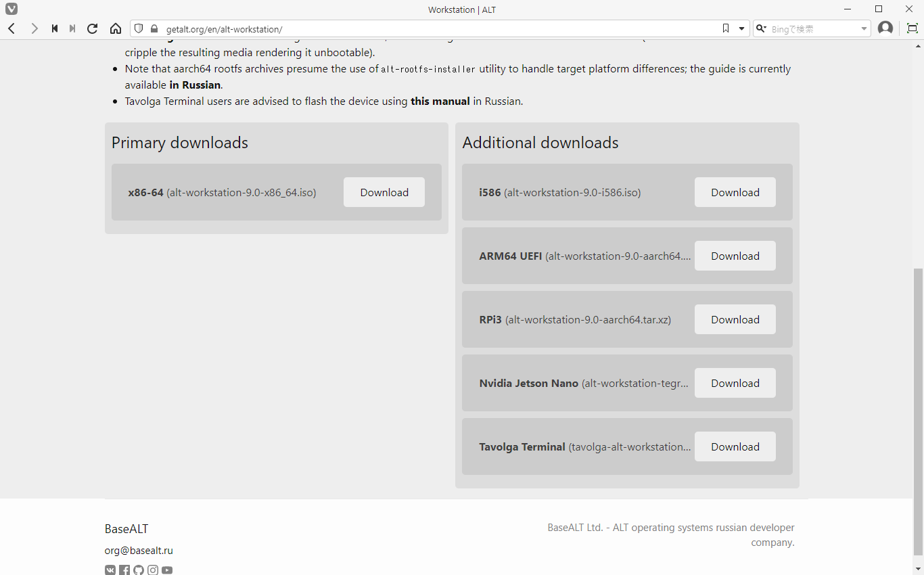The height and width of the screenshot is (575, 924).
Task: Open BaseALT's GitHub icon
Action: [139, 570]
